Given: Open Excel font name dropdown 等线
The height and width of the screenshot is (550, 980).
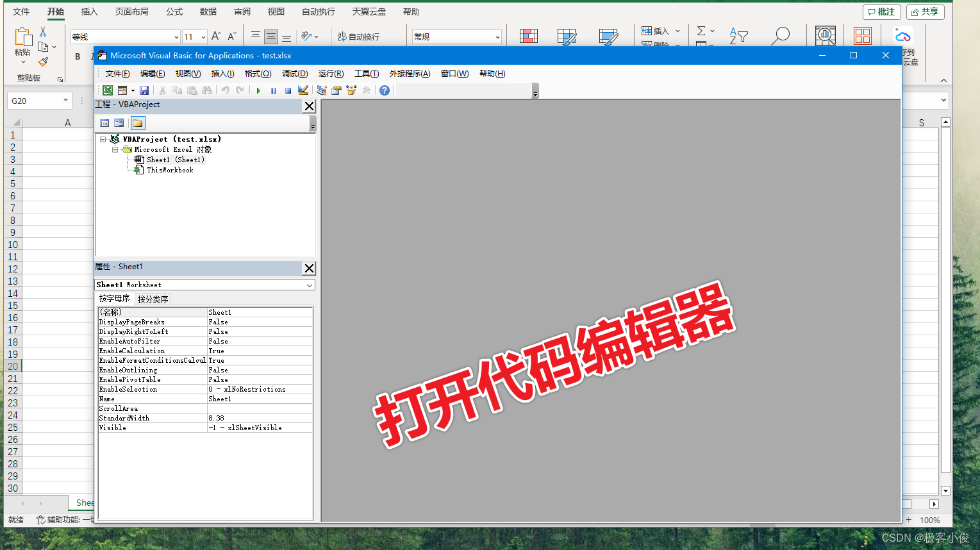Looking at the screenshot, I should coord(176,37).
